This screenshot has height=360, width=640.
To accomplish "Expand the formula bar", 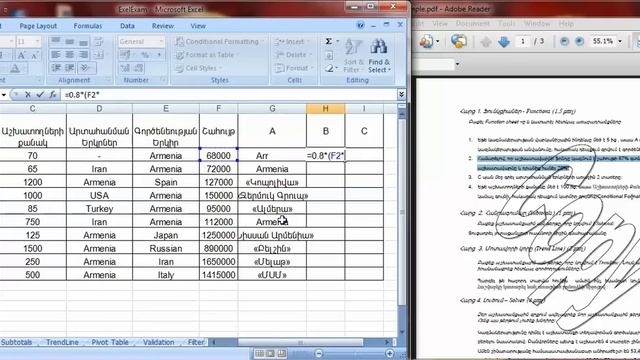I will tap(402, 95).
